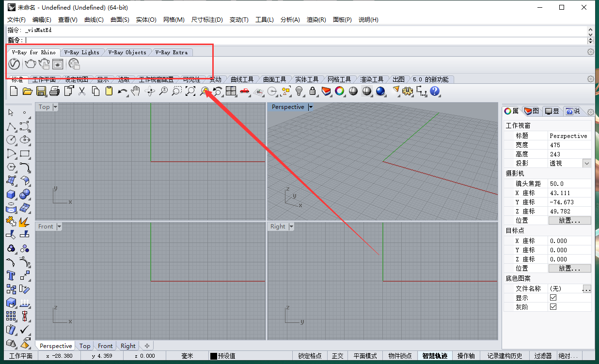The width and height of the screenshot is (599, 364).
Task: Click the lock objects padlock icon
Action: [x=313, y=91]
